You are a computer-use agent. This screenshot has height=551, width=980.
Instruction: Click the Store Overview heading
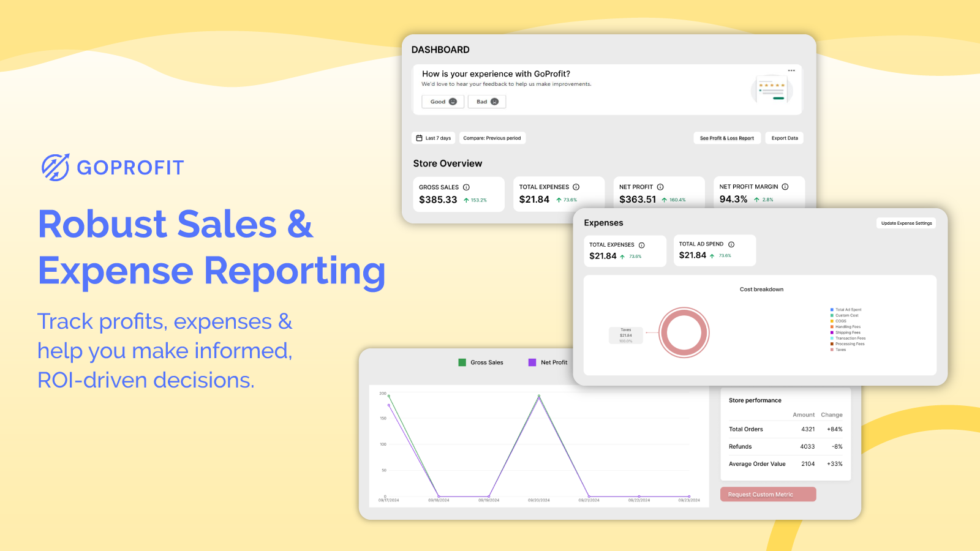448,163
